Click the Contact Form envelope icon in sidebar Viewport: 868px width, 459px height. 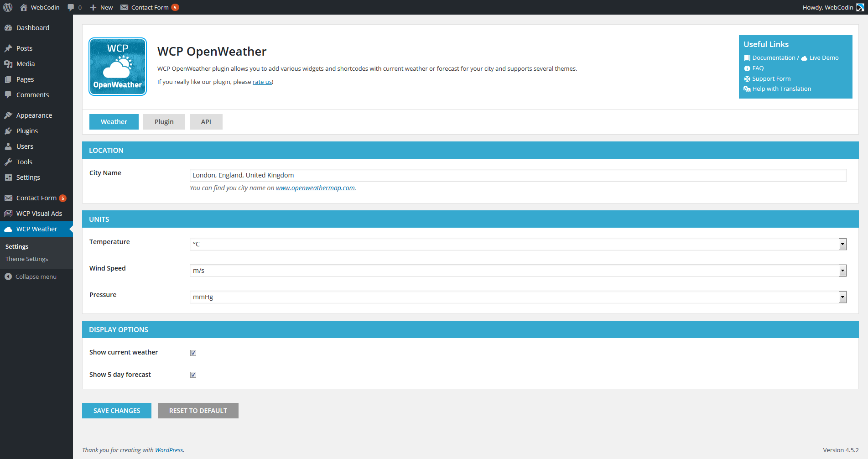tap(8, 198)
